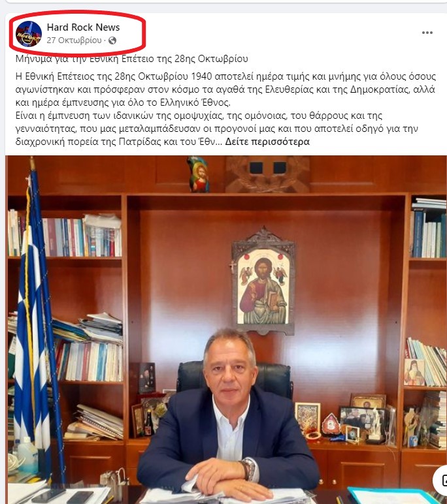The height and width of the screenshot is (504, 447).
Task: Click the small icon painting atop the bookcase
Action: coord(197,174)
